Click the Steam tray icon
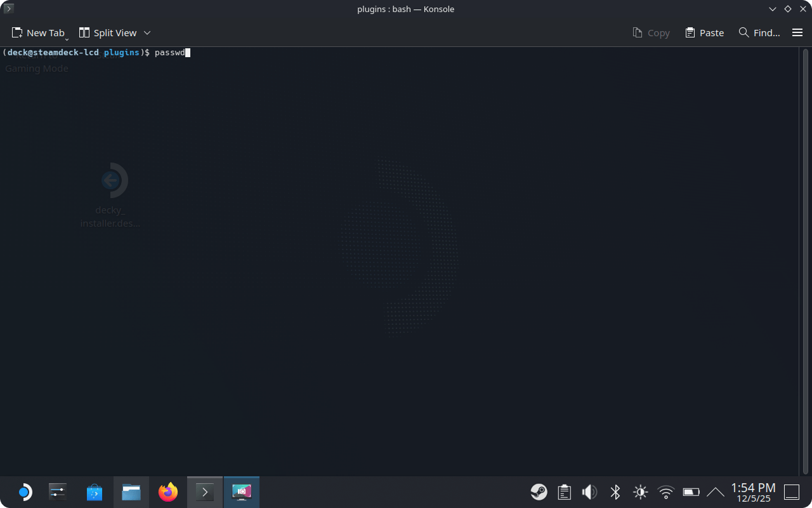The image size is (812, 508). [x=539, y=492]
